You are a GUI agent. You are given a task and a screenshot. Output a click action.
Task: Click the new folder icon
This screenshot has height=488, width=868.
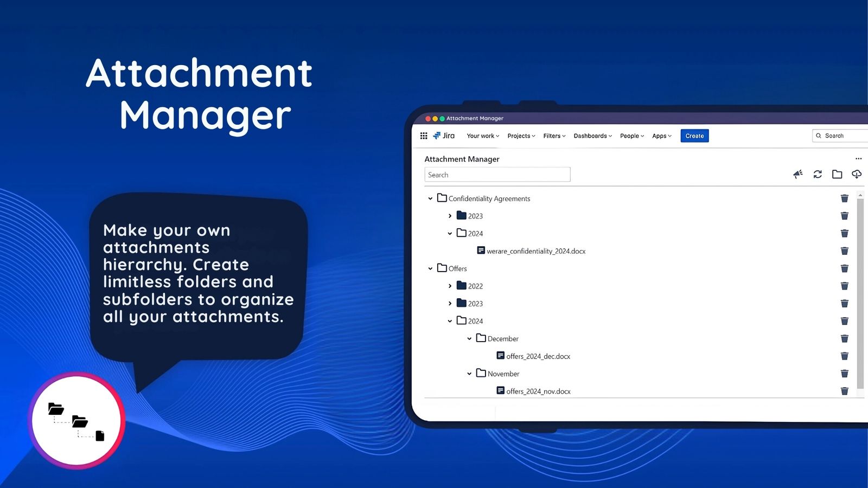837,174
